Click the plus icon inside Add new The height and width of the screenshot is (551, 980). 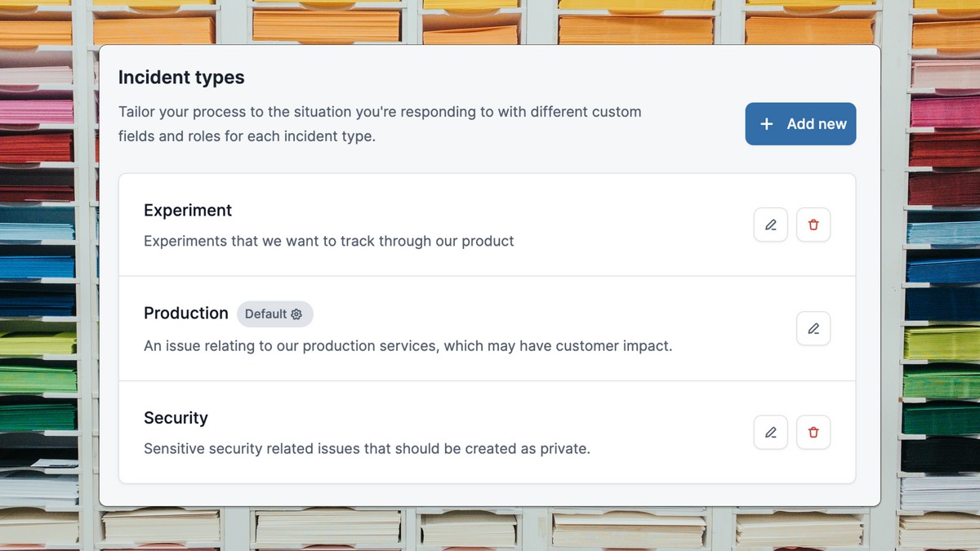766,123
